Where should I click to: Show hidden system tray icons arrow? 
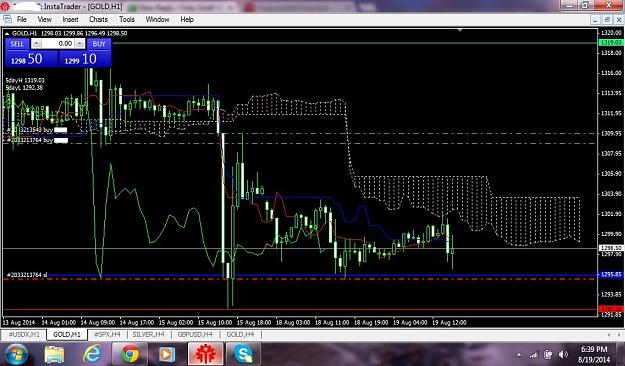[x=519, y=354]
